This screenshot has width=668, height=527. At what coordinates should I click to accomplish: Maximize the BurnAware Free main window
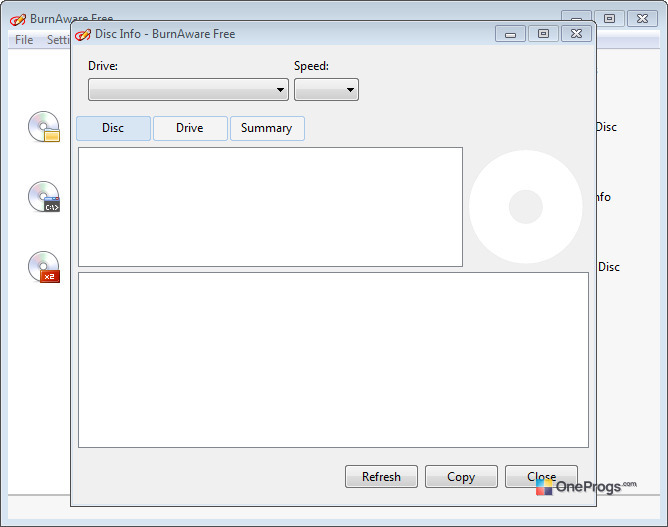click(610, 19)
